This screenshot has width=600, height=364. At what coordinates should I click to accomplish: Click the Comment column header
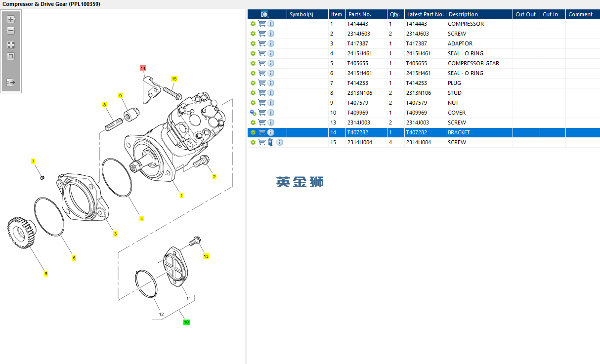(x=583, y=14)
